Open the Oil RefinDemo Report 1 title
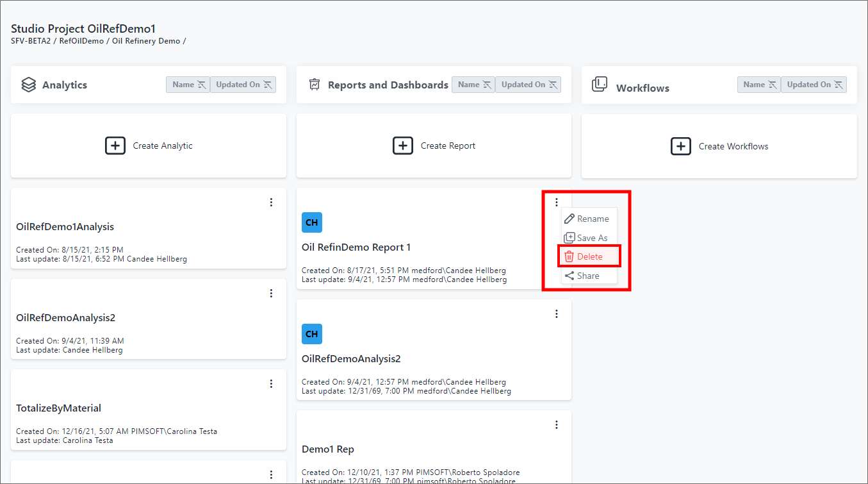 tap(356, 247)
